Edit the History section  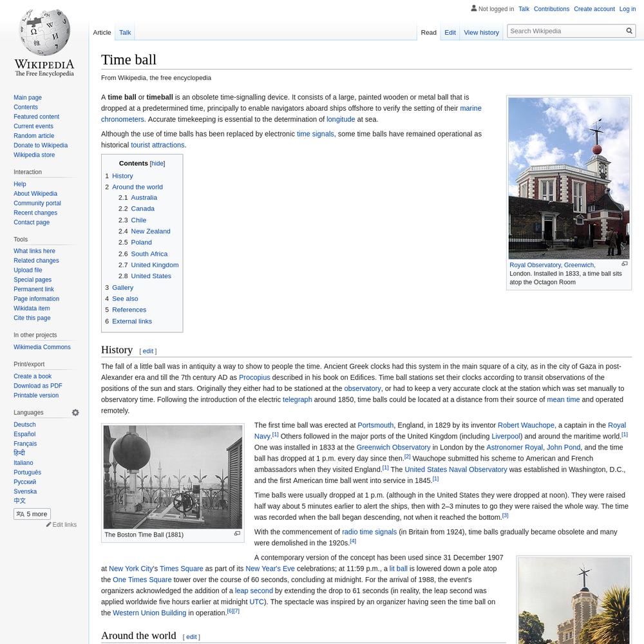pyautogui.click(x=148, y=351)
